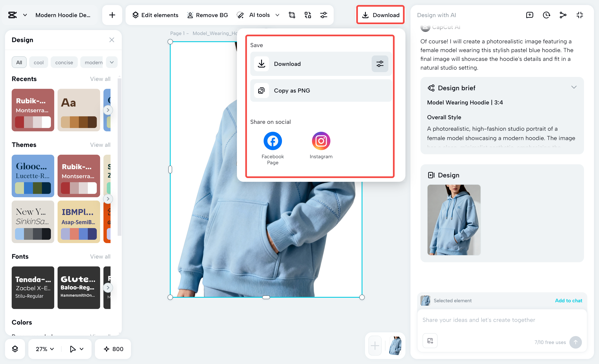Click the share icon in Design with AI panel

563,15
